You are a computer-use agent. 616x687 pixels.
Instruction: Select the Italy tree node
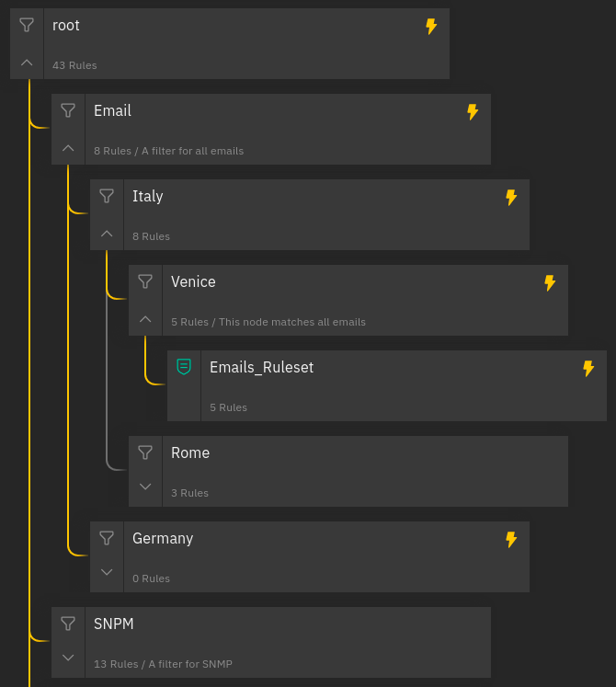[x=313, y=214]
